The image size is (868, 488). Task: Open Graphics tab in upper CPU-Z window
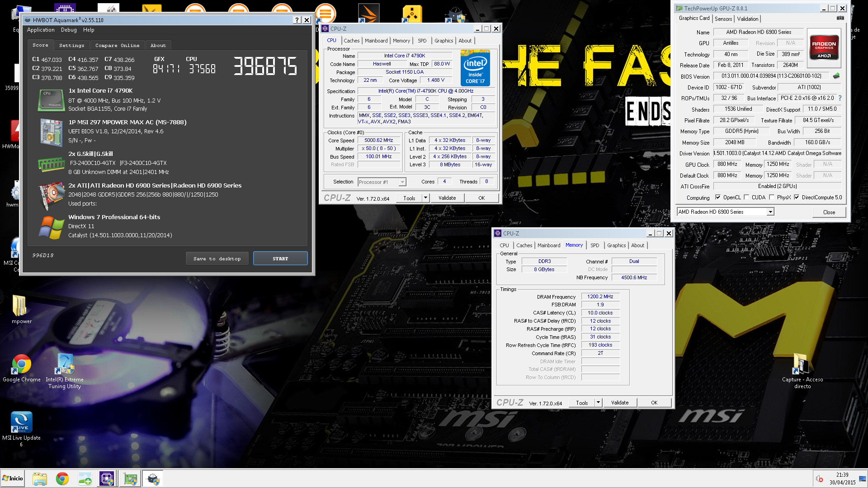[443, 41]
